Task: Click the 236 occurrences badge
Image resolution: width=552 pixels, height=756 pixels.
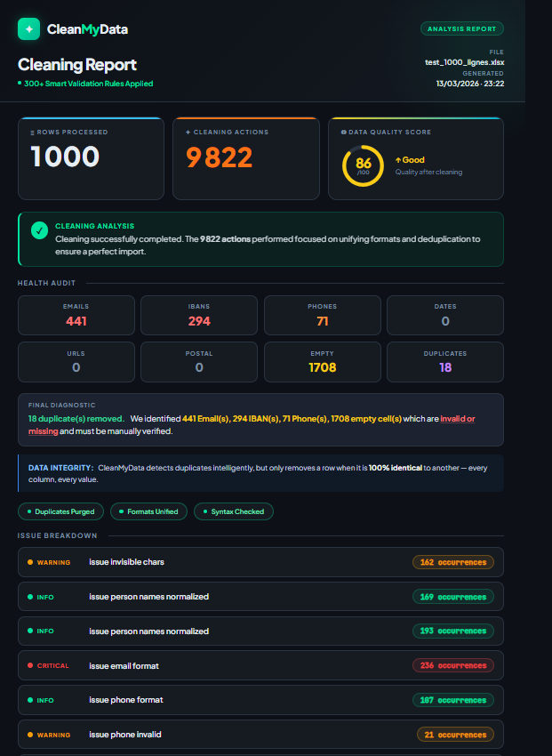Action: (x=453, y=665)
